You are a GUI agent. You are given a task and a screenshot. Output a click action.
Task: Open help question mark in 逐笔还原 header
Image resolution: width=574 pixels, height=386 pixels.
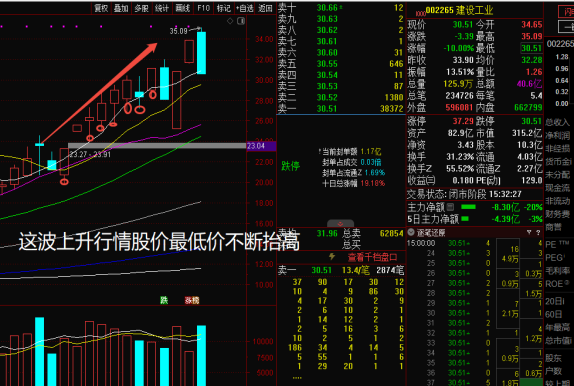point(538,232)
